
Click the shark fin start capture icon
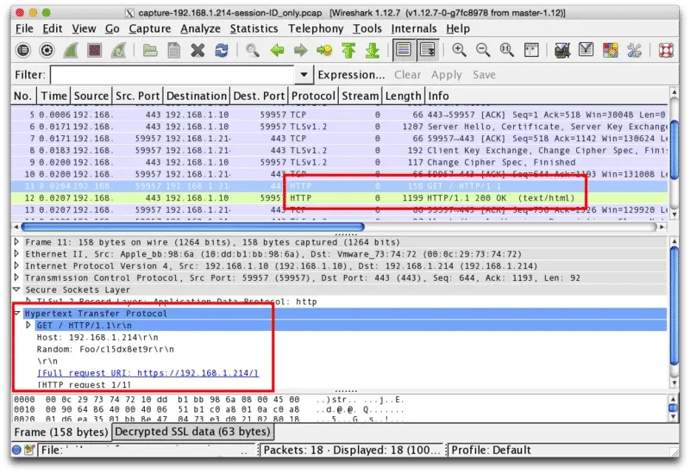click(71, 50)
